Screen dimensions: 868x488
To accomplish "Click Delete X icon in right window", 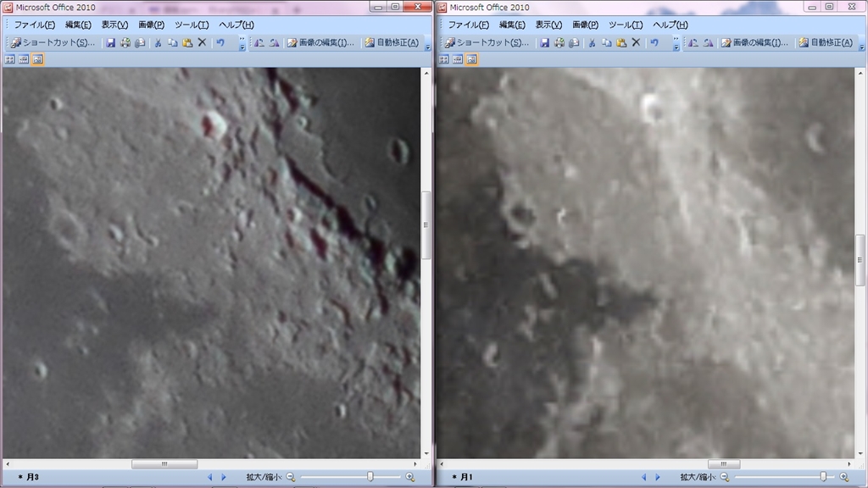I will click(x=636, y=42).
